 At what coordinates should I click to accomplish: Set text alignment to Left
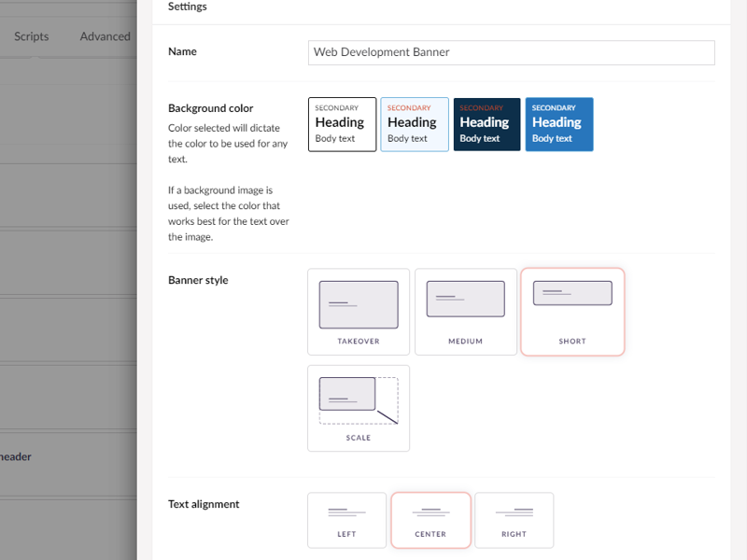(346, 520)
